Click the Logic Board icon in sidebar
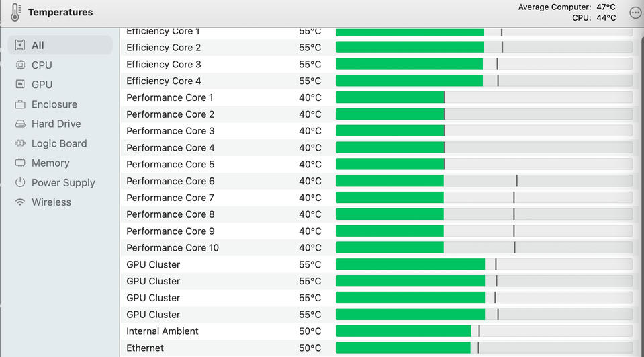This screenshot has height=357, width=644. tap(20, 143)
